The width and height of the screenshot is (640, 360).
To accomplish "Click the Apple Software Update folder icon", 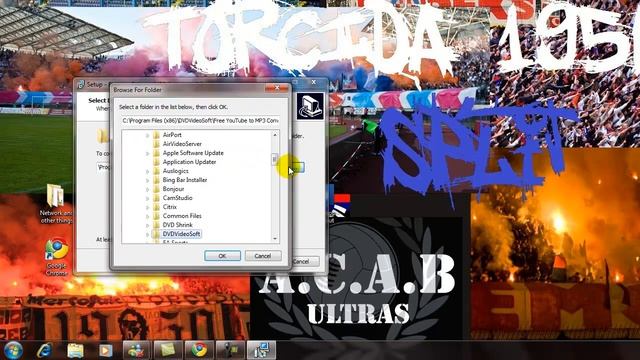I will pos(156,153).
